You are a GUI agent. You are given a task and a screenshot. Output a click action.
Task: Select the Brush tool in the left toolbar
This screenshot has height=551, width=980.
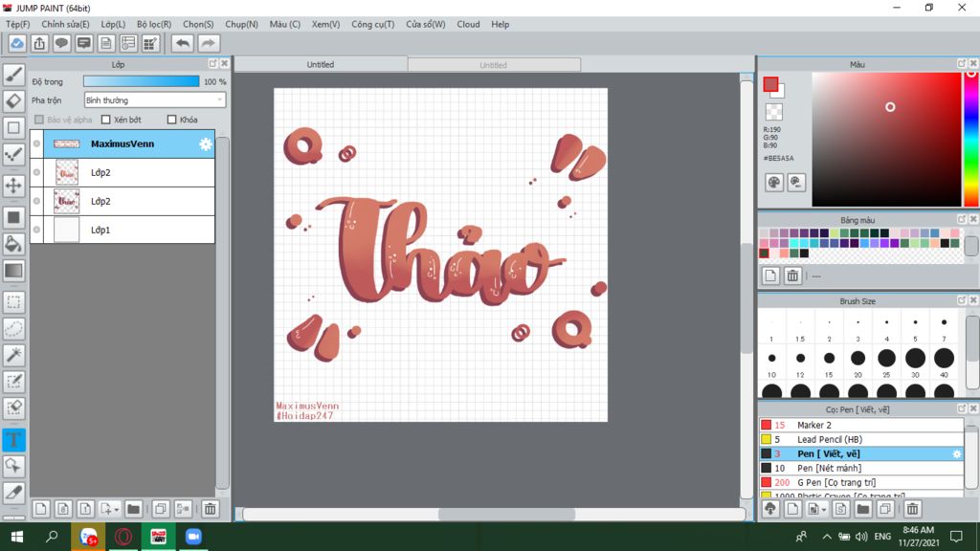13,75
